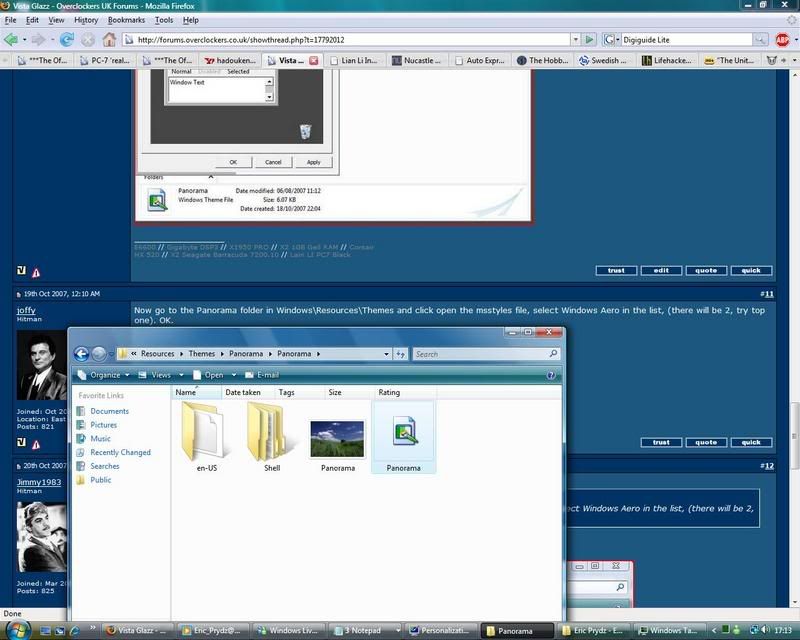
Task: Click the volume speaker tray icon
Action: click(x=765, y=630)
